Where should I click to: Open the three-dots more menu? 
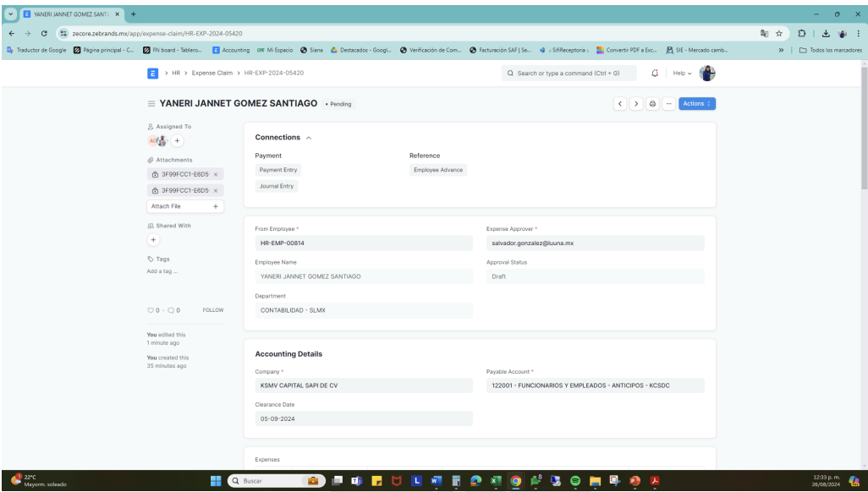668,104
